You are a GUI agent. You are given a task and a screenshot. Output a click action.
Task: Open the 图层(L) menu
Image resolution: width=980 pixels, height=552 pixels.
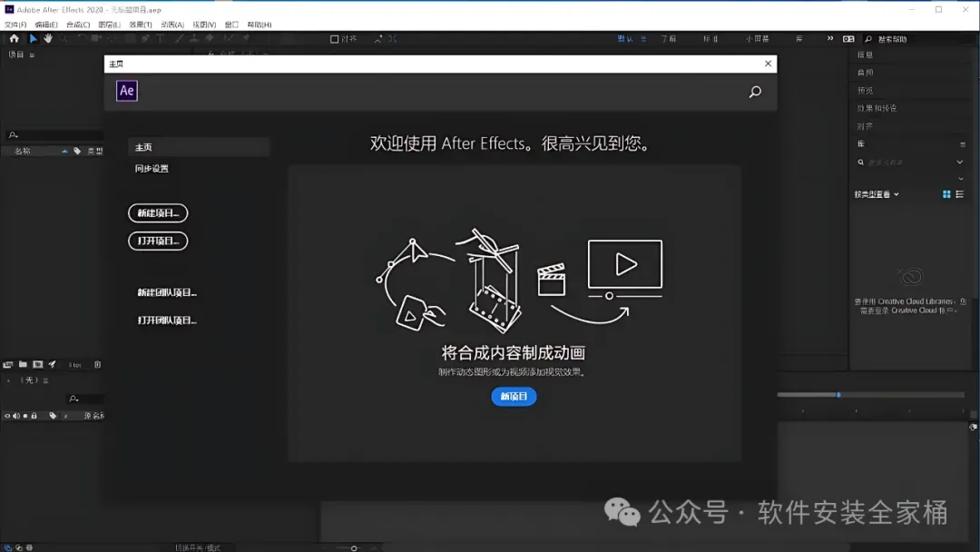tap(110, 25)
